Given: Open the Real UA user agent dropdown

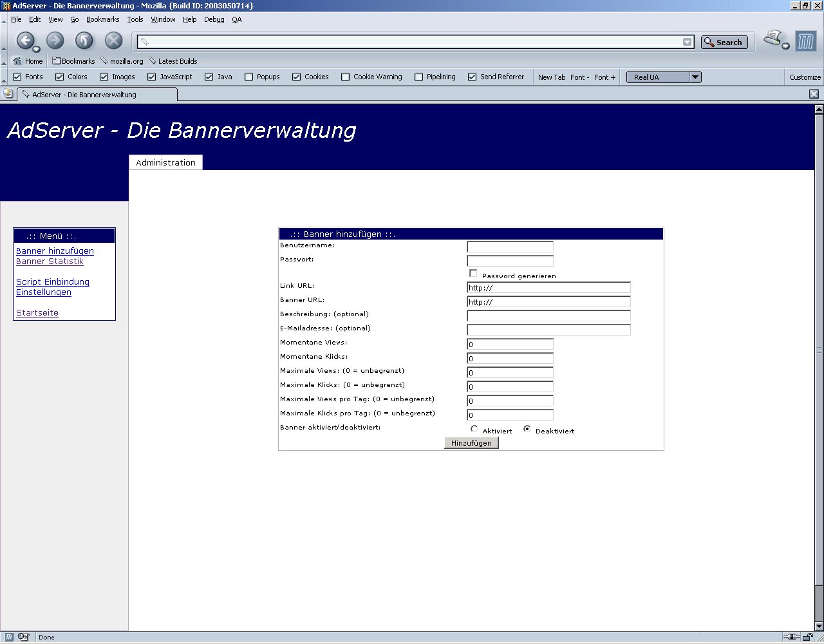Looking at the screenshot, I should coord(664,77).
